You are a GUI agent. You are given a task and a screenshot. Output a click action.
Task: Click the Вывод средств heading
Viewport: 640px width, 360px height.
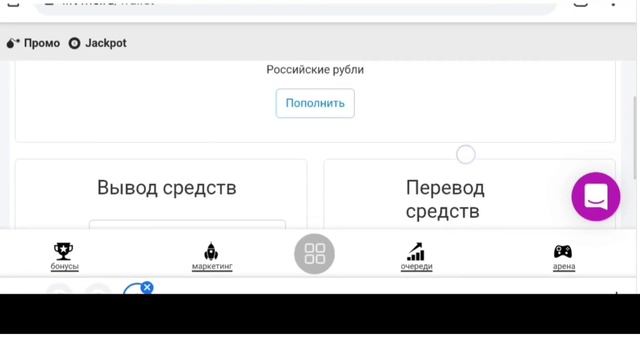point(167,188)
